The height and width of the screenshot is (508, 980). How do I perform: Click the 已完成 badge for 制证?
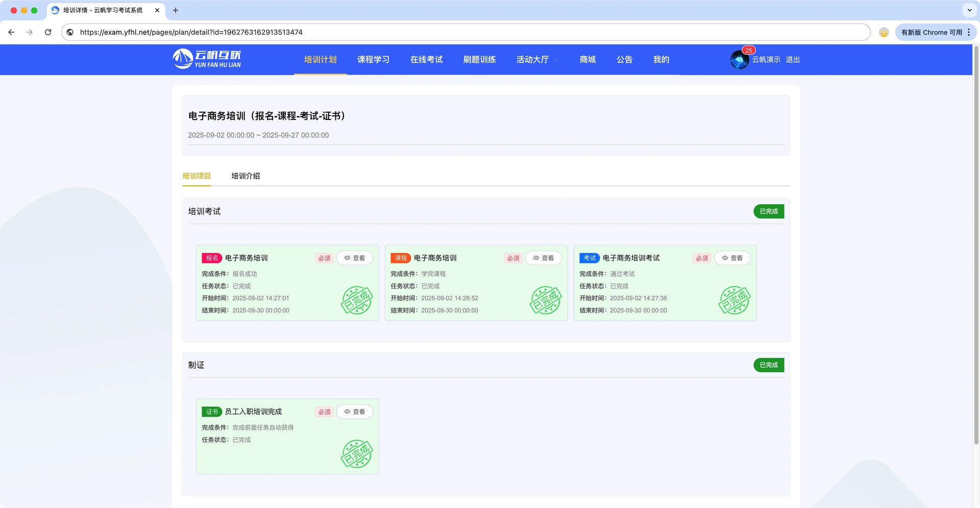(769, 365)
